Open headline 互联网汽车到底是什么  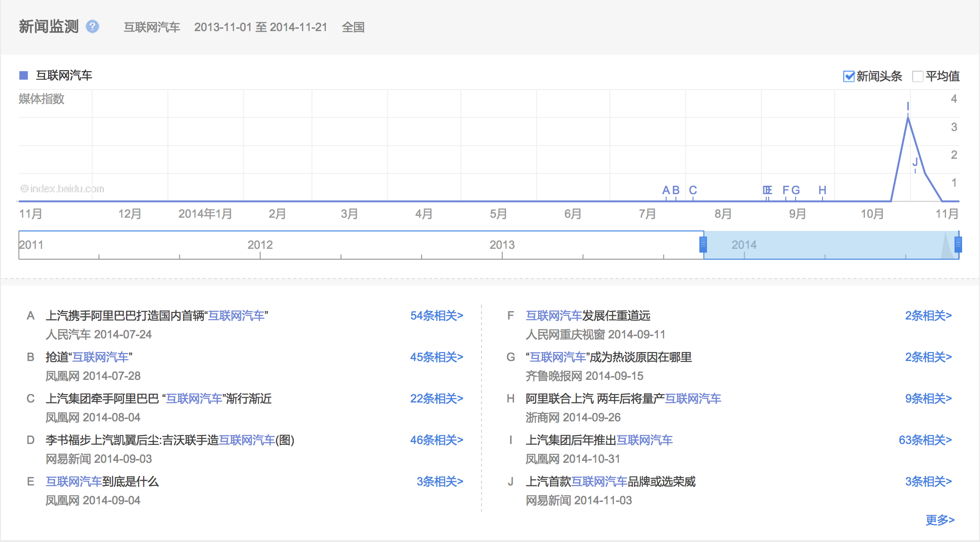pyautogui.click(x=102, y=482)
